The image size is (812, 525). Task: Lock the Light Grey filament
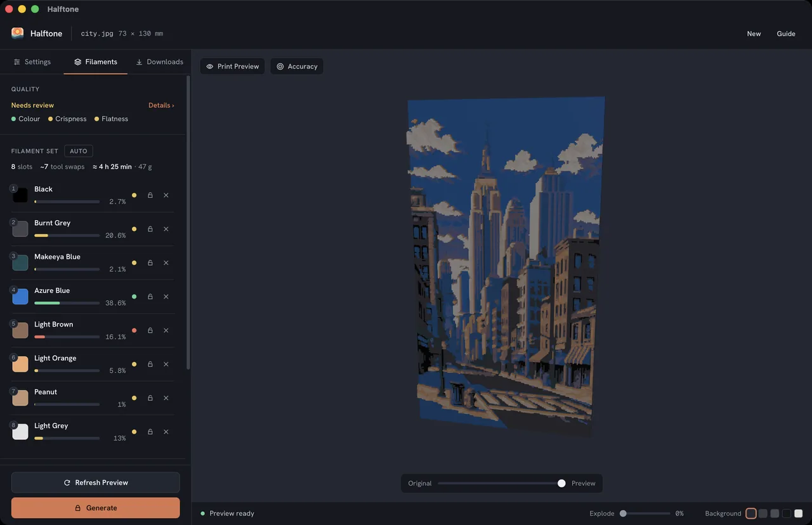click(x=150, y=432)
